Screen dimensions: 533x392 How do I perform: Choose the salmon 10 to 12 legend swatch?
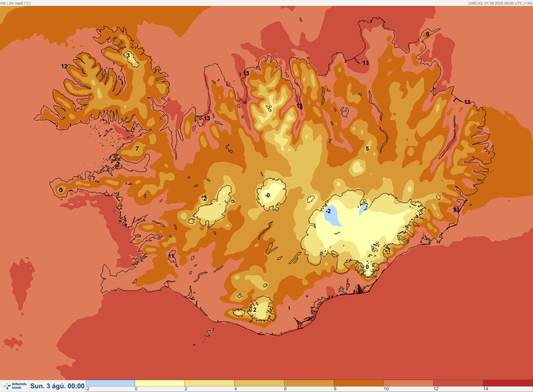point(408,383)
